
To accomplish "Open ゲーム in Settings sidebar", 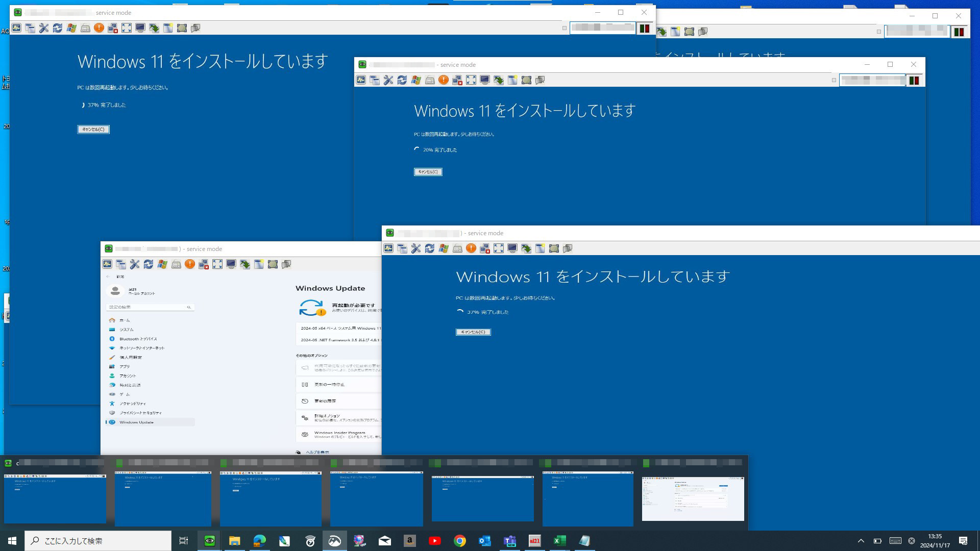I will tap(150, 394).
